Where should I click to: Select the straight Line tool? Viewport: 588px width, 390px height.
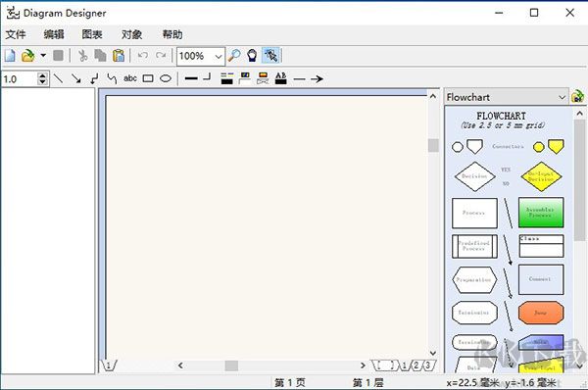58,78
